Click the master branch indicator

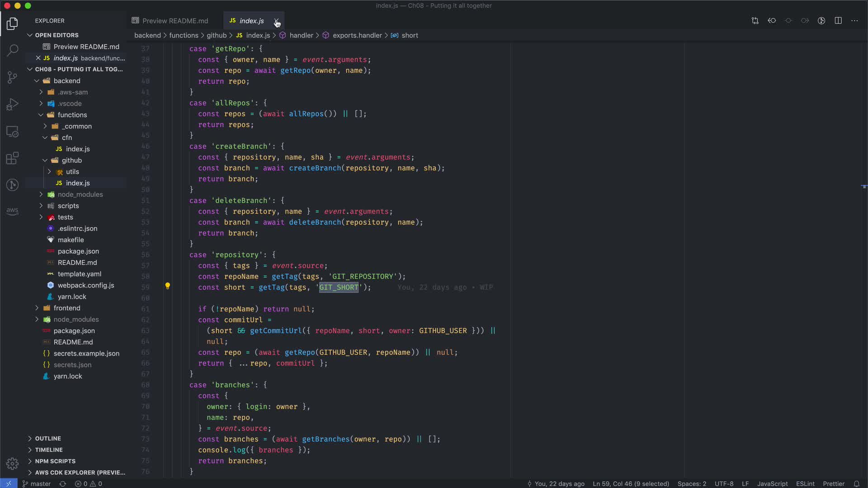click(37, 483)
